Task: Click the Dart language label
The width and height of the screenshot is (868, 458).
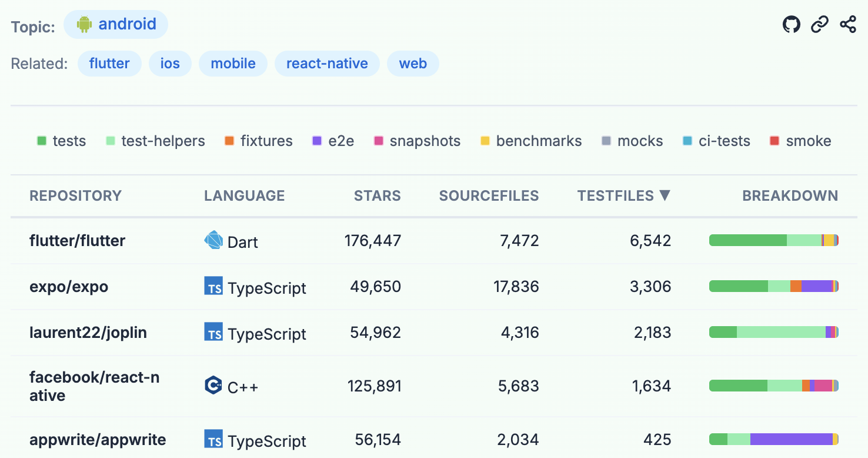Action: click(x=243, y=242)
